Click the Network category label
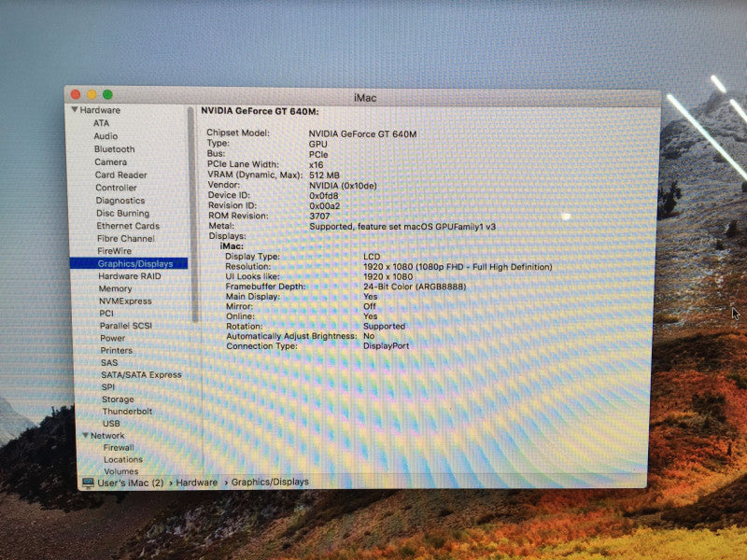This screenshot has width=747, height=560. click(x=107, y=436)
